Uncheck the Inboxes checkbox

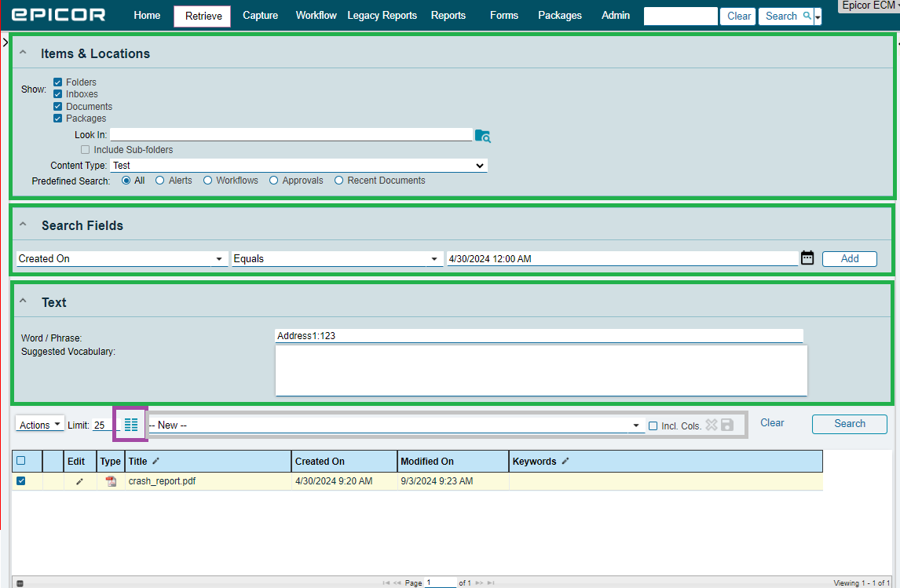57,94
